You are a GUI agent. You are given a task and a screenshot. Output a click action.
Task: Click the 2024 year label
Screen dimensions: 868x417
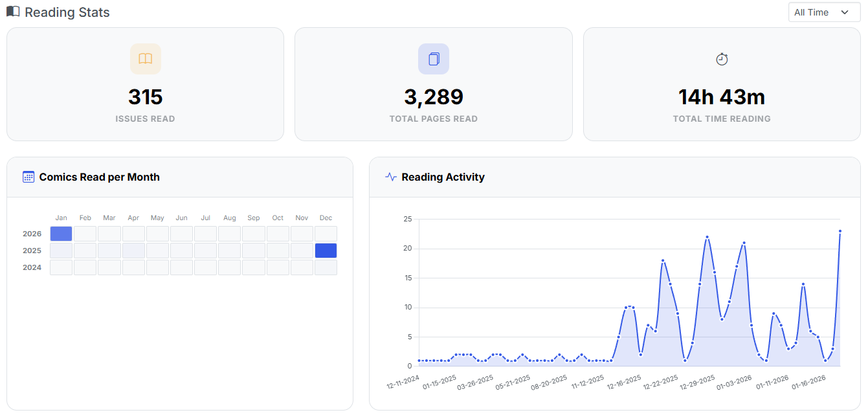32,267
